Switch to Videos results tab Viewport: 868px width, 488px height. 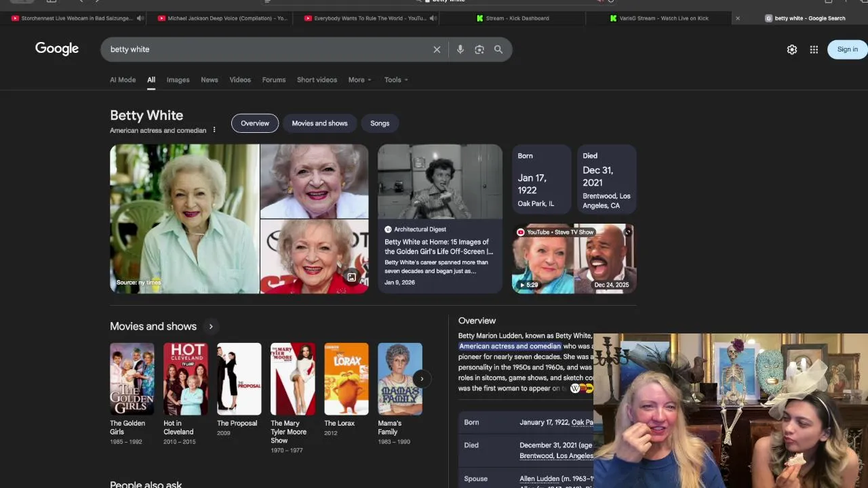tap(240, 80)
